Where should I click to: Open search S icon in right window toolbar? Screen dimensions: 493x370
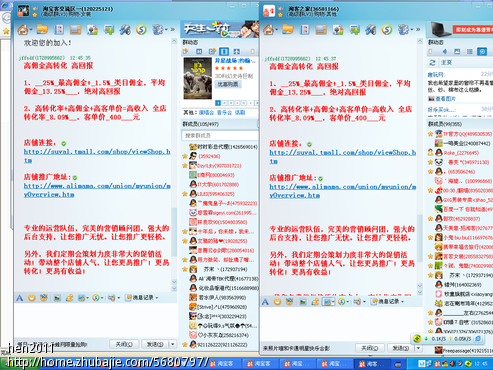387,30
